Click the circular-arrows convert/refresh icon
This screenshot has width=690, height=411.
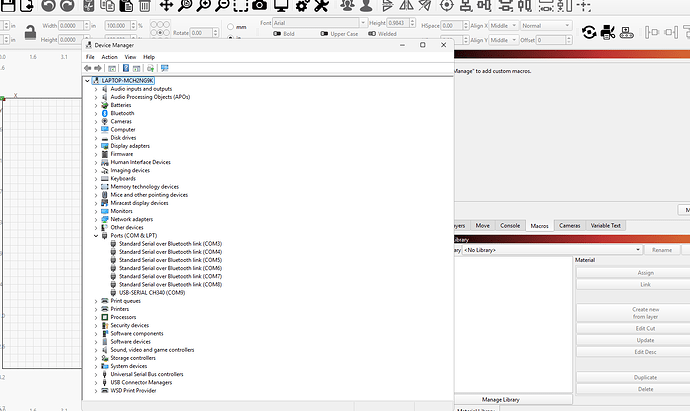click(x=589, y=32)
